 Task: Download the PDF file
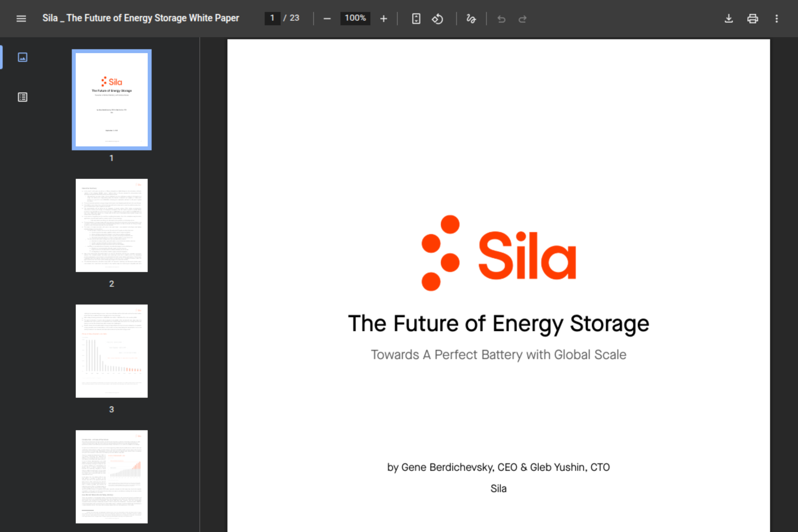pos(729,19)
